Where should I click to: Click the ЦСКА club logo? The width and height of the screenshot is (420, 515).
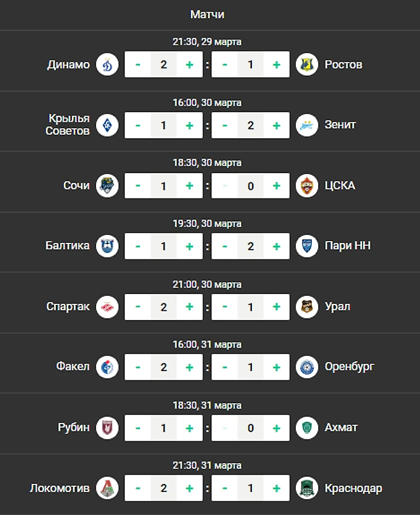[307, 185]
